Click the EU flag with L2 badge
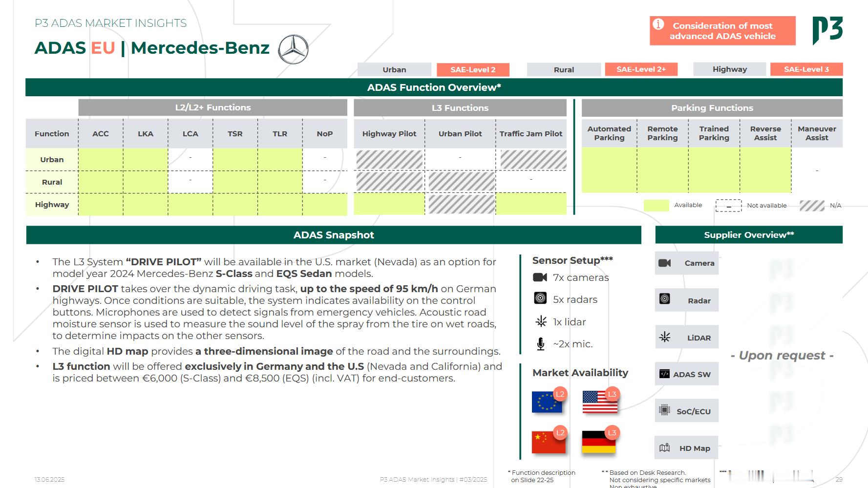Image resolution: width=868 pixels, height=488 pixels. point(549,401)
